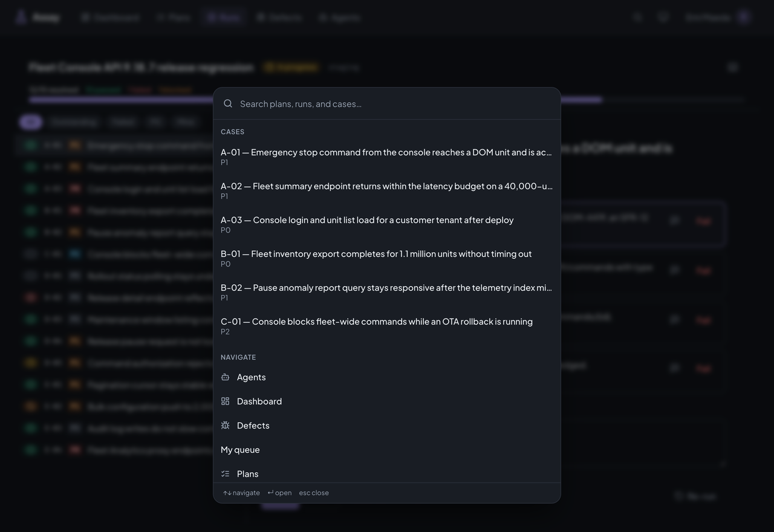The height and width of the screenshot is (532, 774).
Task: Click the magnifier icon in the search palette
Action: [x=228, y=103]
